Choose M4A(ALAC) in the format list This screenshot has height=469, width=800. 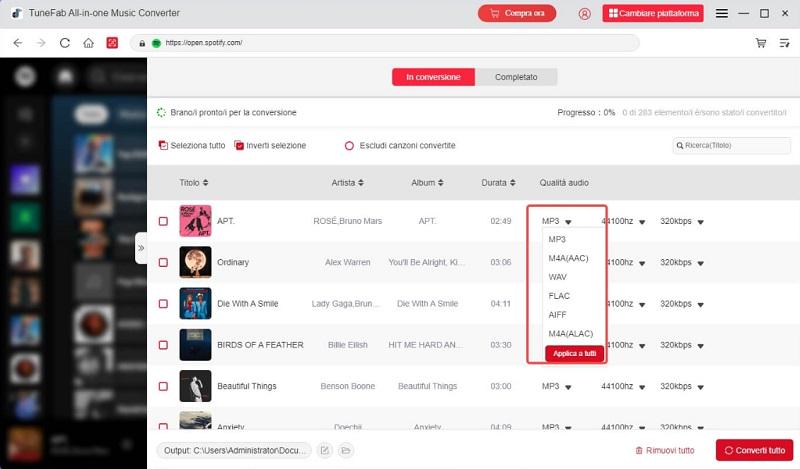click(x=570, y=334)
